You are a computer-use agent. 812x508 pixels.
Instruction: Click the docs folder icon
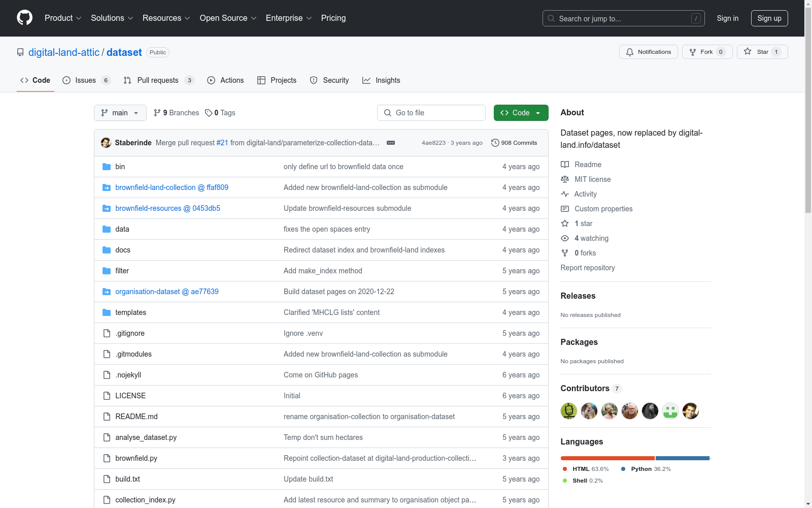[107, 250]
